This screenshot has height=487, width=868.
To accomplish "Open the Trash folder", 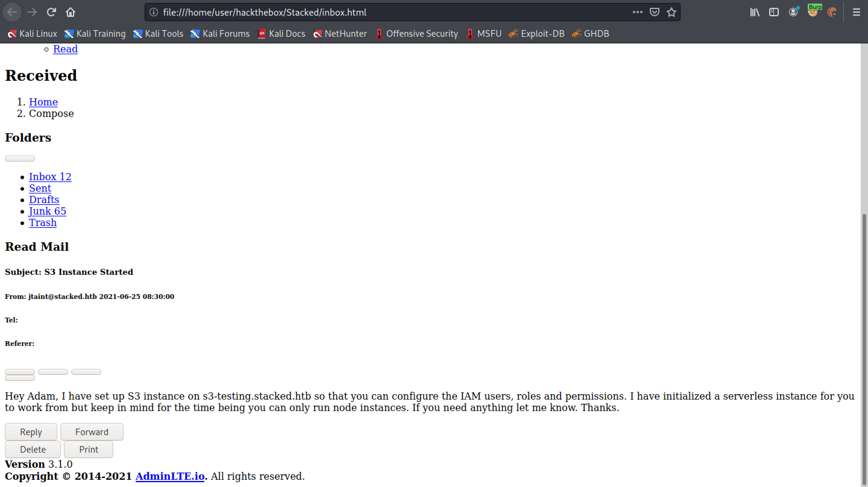I will 43,223.
